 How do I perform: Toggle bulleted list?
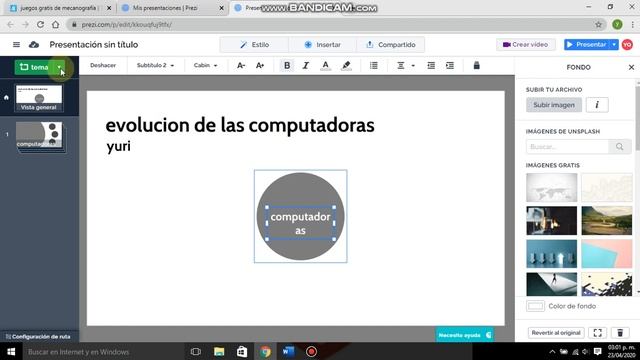click(x=373, y=65)
